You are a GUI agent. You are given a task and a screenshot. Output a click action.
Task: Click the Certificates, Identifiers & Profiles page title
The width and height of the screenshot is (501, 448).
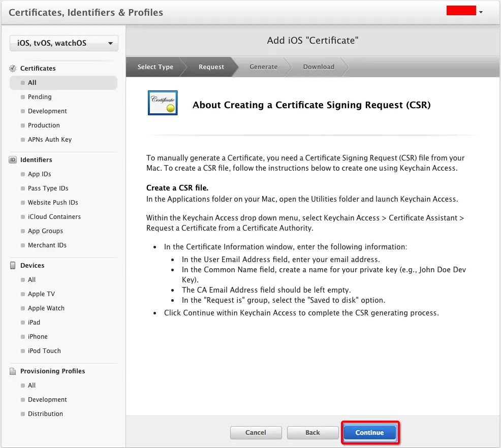pyautogui.click(x=86, y=13)
